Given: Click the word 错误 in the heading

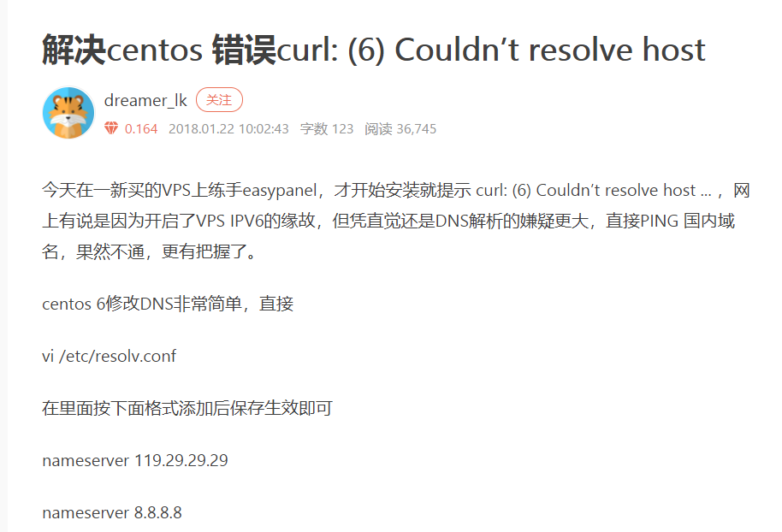Looking at the screenshot, I should (244, 50).
